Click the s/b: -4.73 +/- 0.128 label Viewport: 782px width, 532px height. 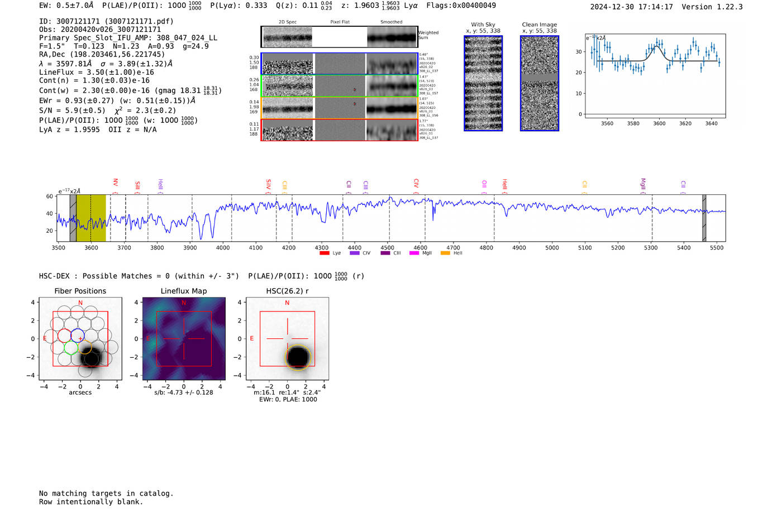(184, 392)
